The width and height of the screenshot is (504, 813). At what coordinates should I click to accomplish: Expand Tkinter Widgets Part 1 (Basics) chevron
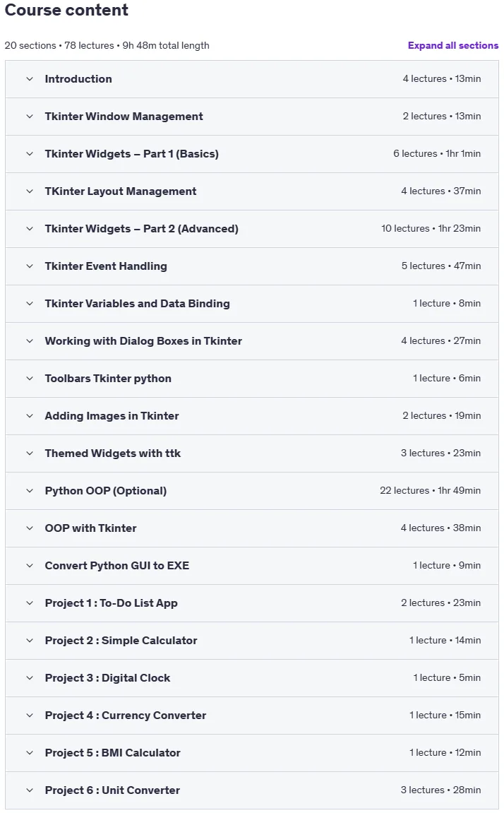coord(30,154)
